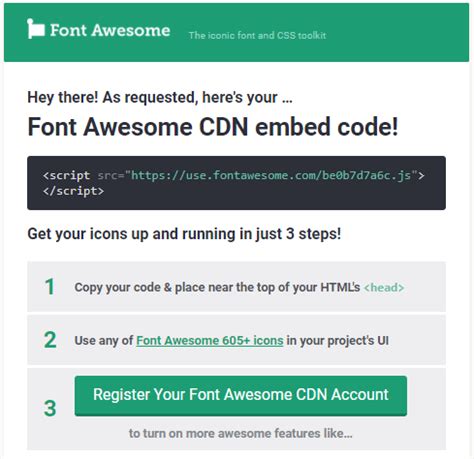Click the Font Awesome flag logo icon

point(36,29)
